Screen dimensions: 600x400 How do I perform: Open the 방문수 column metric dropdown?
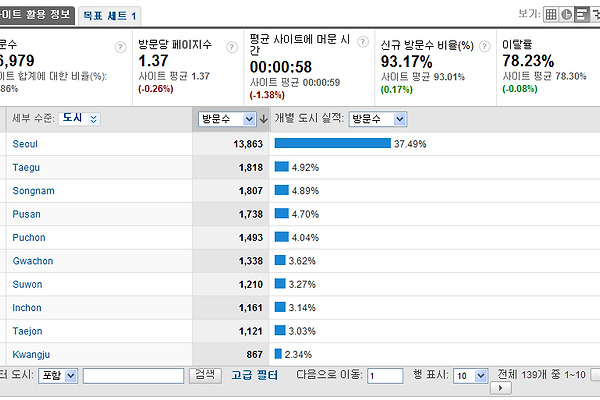point(226,119)
